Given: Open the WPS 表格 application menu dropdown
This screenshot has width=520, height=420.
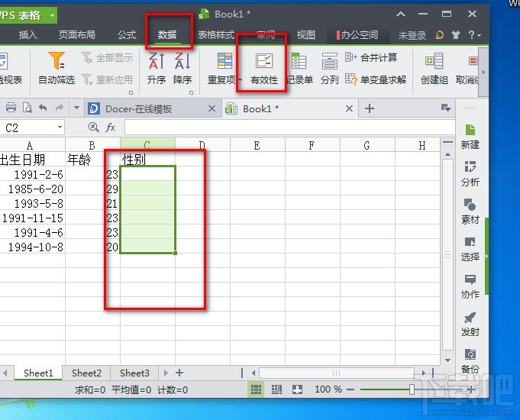Looking at the screenshot, I should [x=52, y=15].
